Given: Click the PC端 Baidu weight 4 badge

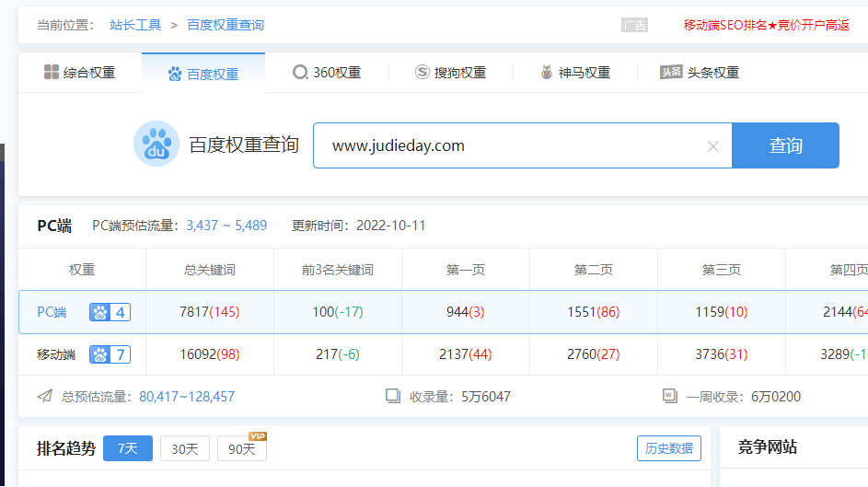Looking at the screenshot, I should (x=110, y=312).
